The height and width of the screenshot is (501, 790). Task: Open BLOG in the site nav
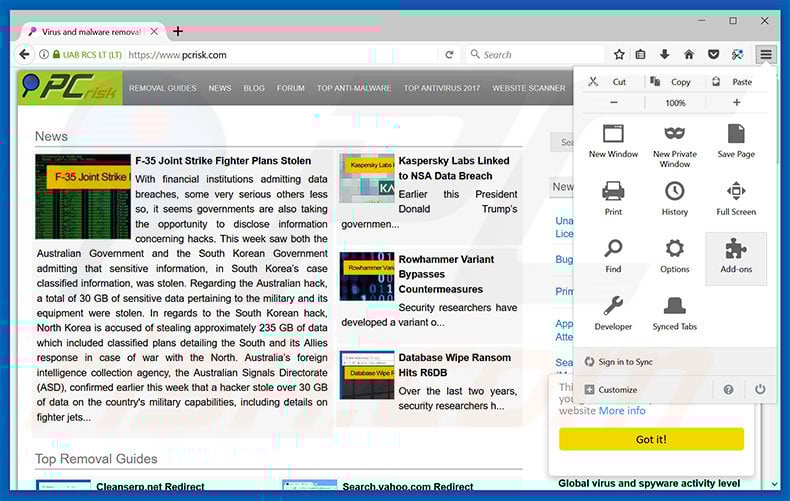(x=254, y=88)
